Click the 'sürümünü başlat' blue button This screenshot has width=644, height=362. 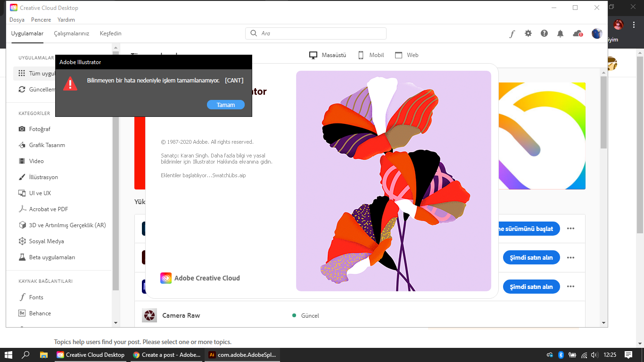point(529,229)
